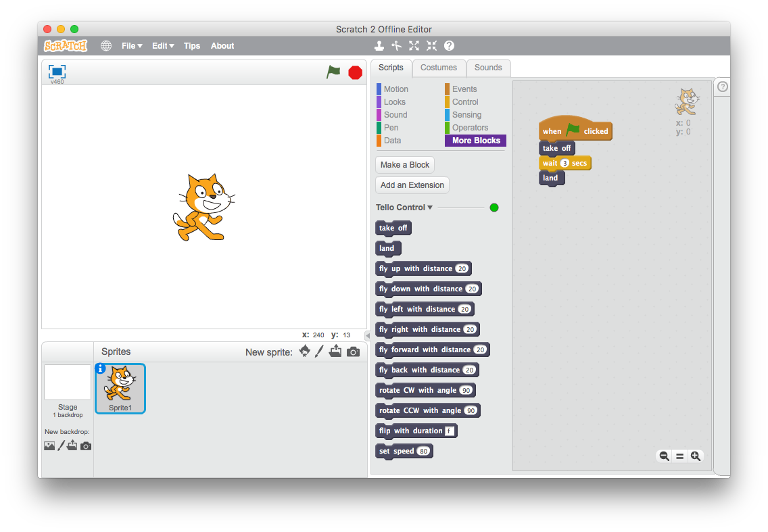This screenshot has width=768, height=532.
Task: Select the Sprite1 thumbnail
Action: [120, 389]
